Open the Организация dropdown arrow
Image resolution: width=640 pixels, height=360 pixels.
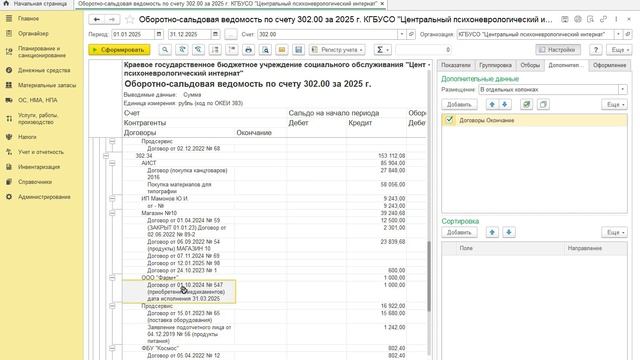click(x=618, y=34)
